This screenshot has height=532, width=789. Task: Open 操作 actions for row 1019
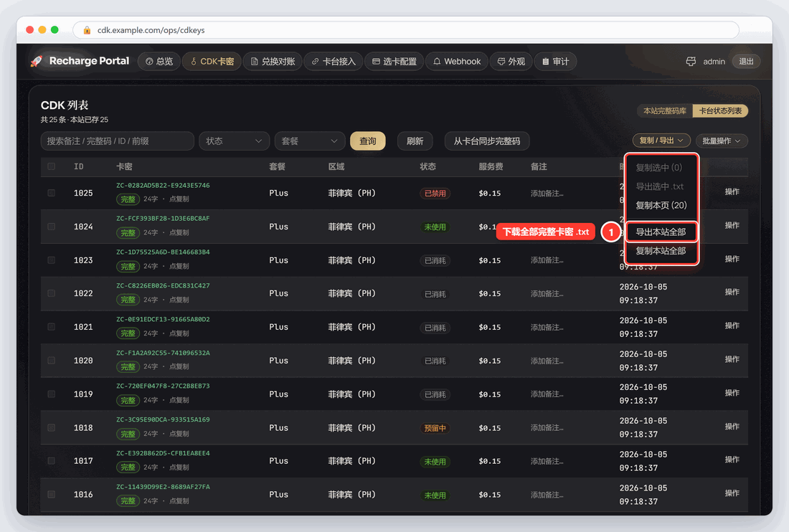(x=732, y=393)
